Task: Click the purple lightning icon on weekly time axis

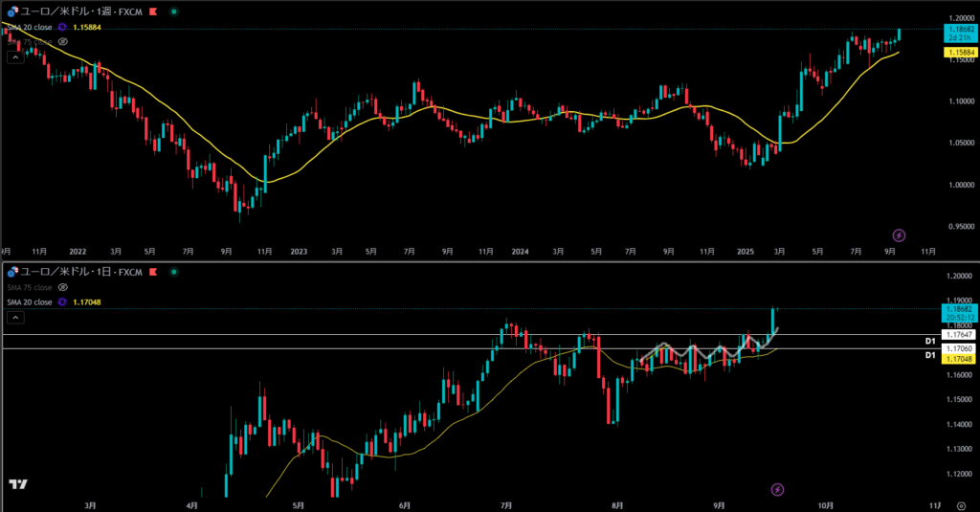Action: pos(899,234)
